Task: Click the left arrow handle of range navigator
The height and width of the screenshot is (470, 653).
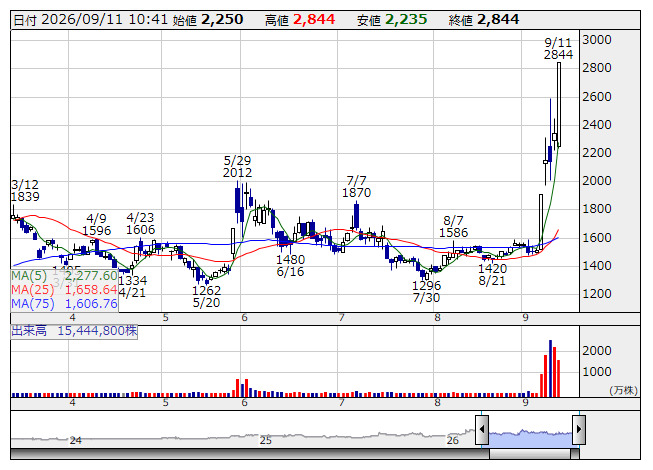Action: click(x=482, y=429)
